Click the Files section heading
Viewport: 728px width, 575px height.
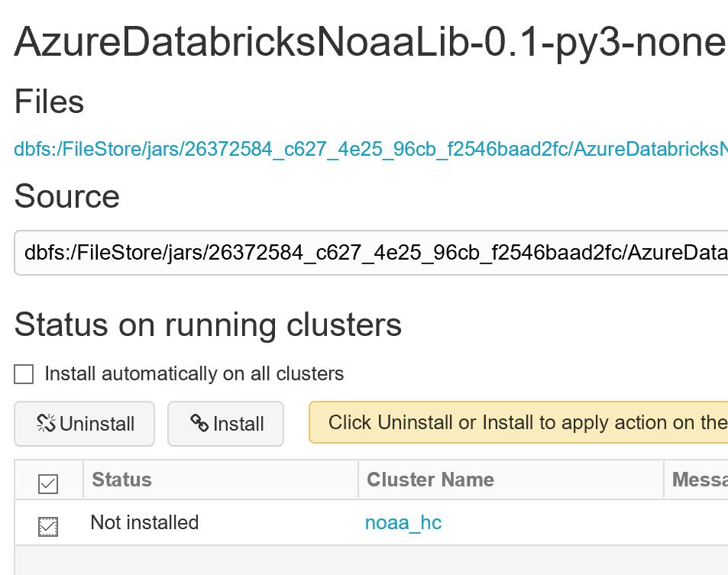tap(49, 102)
